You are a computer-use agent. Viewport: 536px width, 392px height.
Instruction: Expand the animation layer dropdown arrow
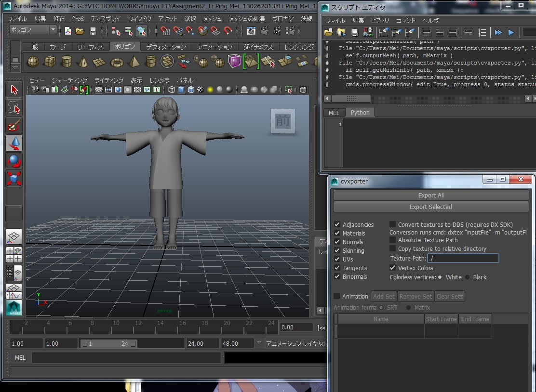(x=259, y=343)
